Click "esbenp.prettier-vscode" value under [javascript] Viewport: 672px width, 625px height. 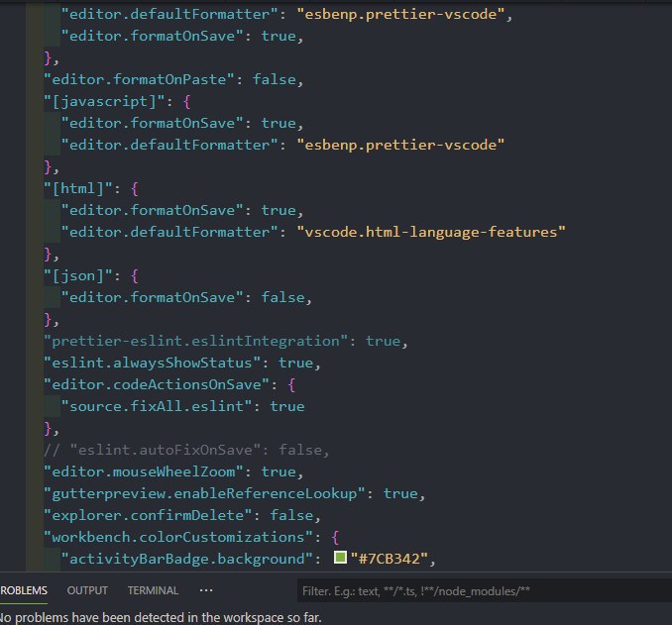pos(400,145)
